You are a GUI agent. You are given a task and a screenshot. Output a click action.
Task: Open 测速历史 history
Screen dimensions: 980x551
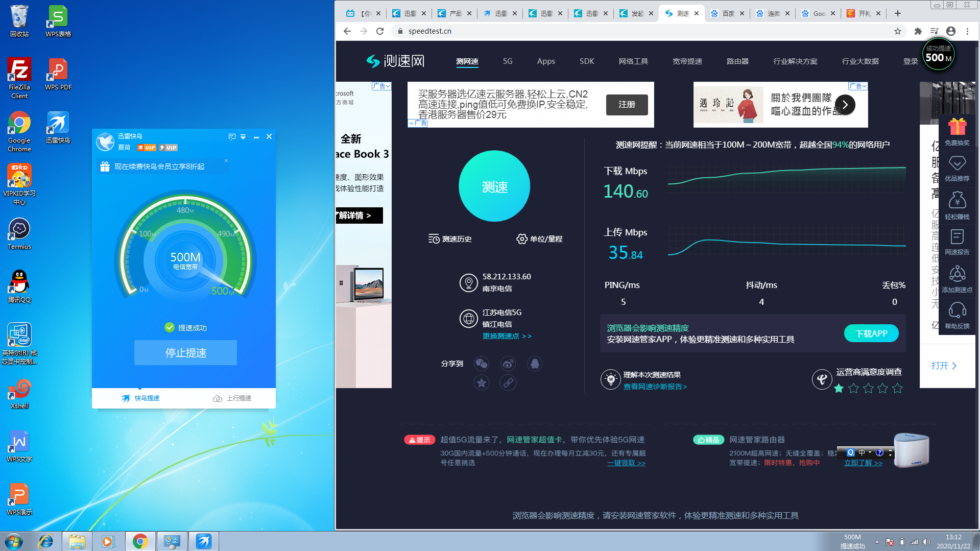tap(450, 239)
